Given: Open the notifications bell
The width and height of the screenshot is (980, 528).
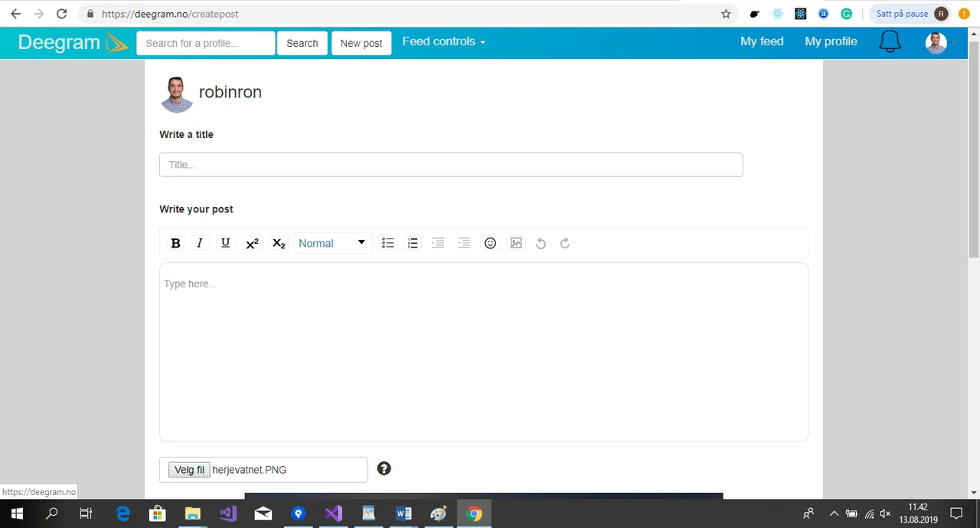Looking at the screenshot, I should point(890,42).
